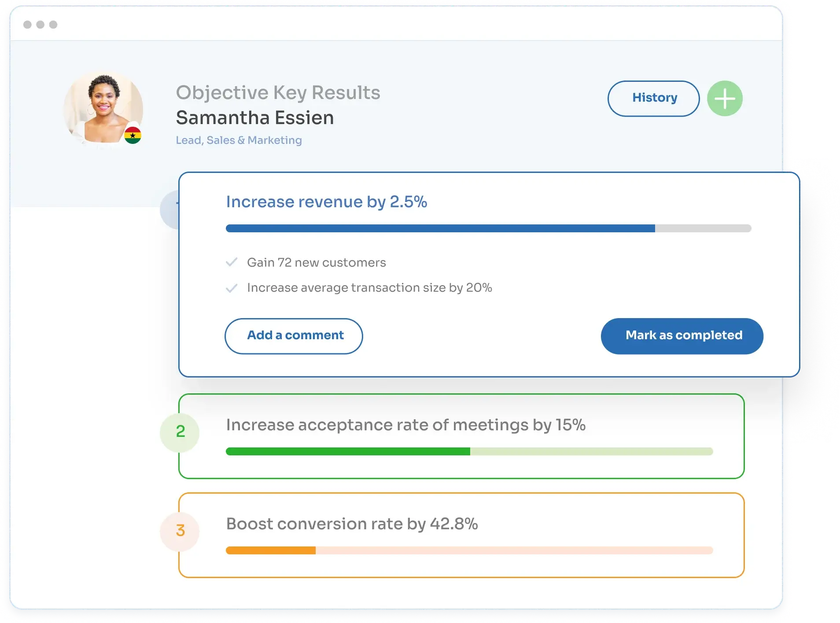Click the orange conversion rate progress bar
Screen dimensions: 840x623
[469, 550]
